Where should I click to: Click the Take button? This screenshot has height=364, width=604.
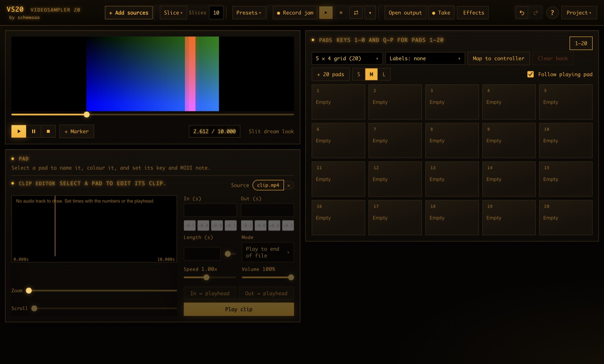click(x=441, y=13)
